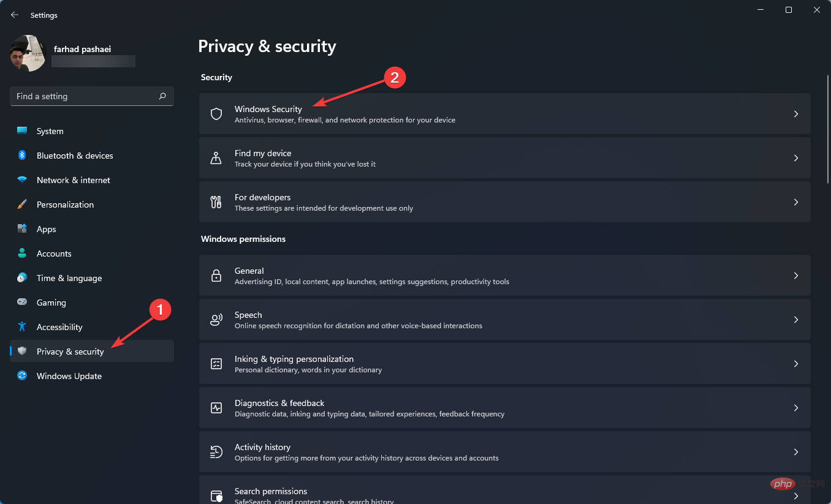Viewport: 831px width, 504px height.
Task: Click the 'farhad pashaei' account name
Action: pyautogui.click(x=82, y=49)
